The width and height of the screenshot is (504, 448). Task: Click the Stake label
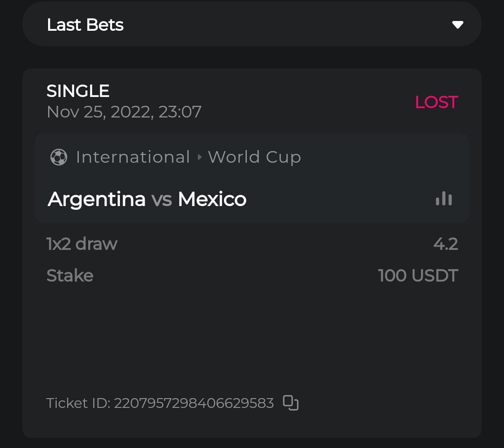(x=70, y=276)
